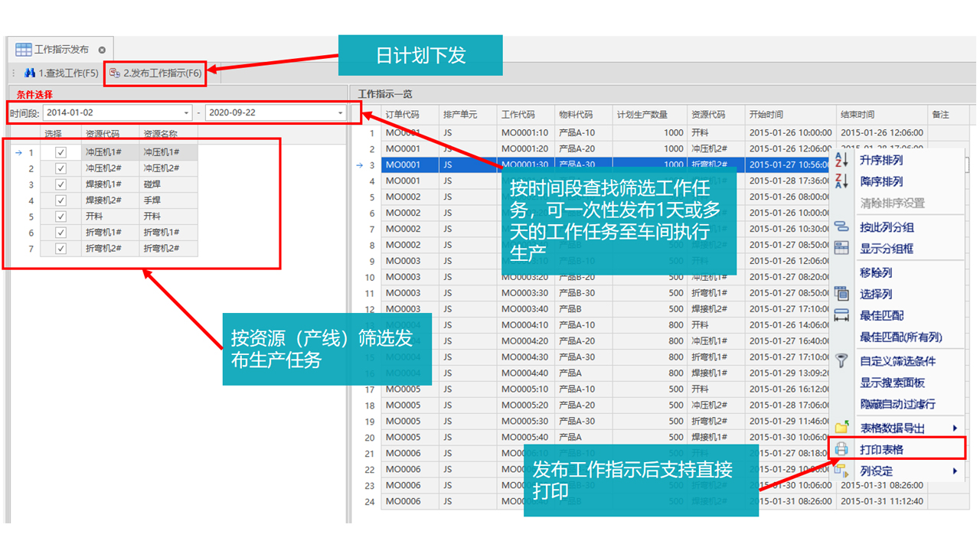Toggle the checkbox for 焊接机2# row
The width and height of the screenshot is (980, 557).
[x=60, y=201]
